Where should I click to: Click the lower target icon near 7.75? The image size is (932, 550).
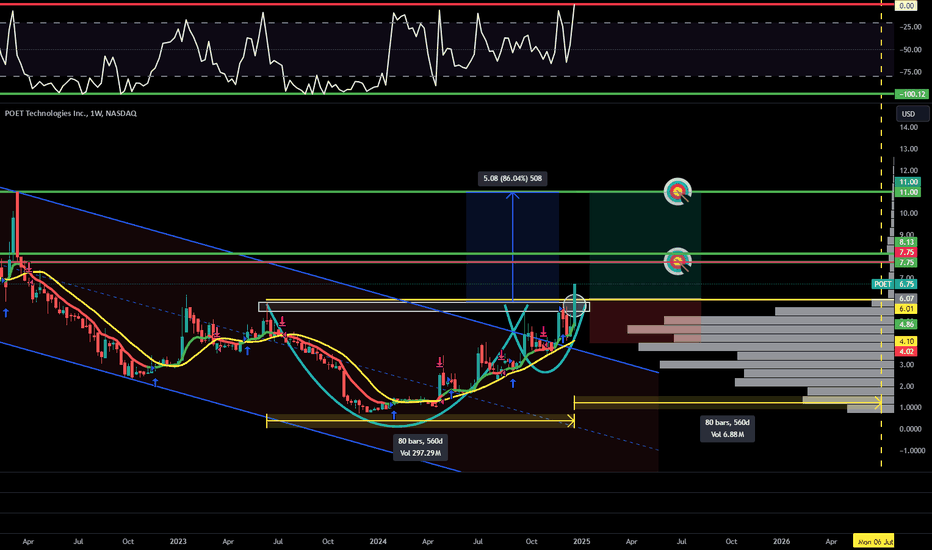point(679,262)
